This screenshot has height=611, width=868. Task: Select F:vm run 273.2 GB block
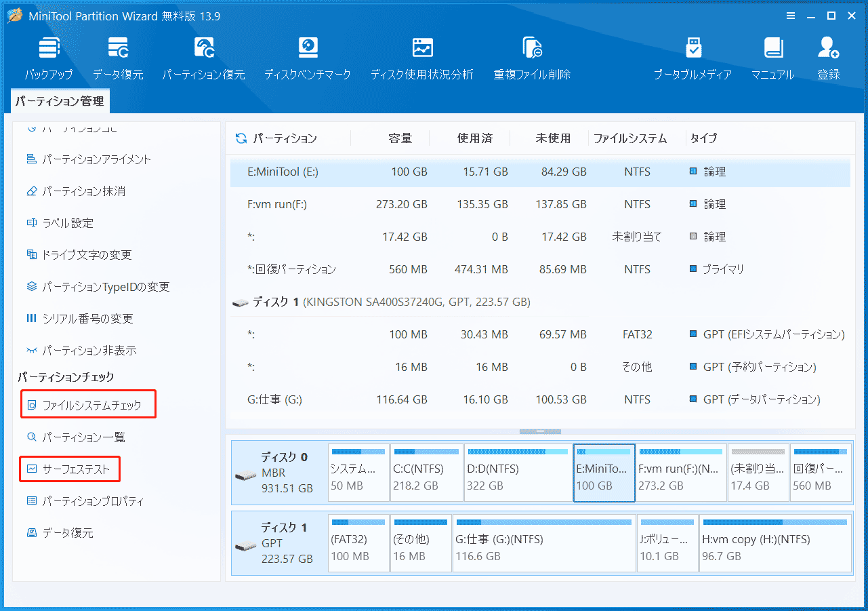point(682,473)
